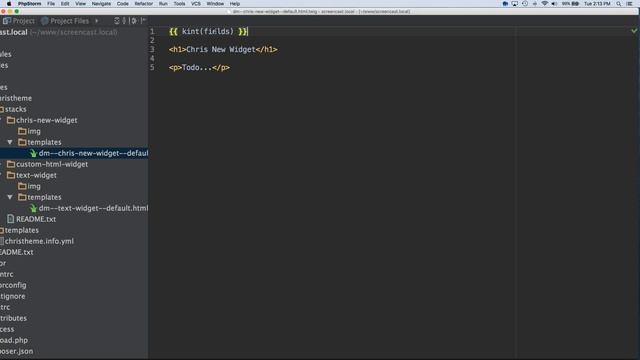Open the Navigate menu

point(101,4)
